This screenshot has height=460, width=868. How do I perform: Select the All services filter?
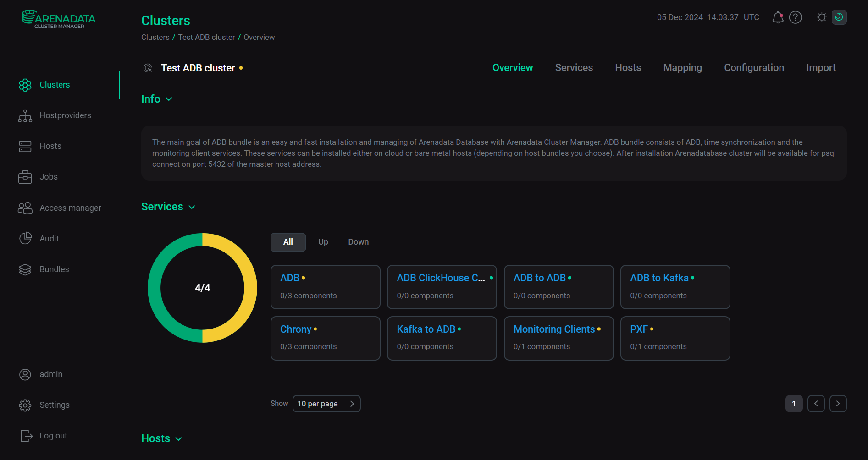[x=288, y=242]
